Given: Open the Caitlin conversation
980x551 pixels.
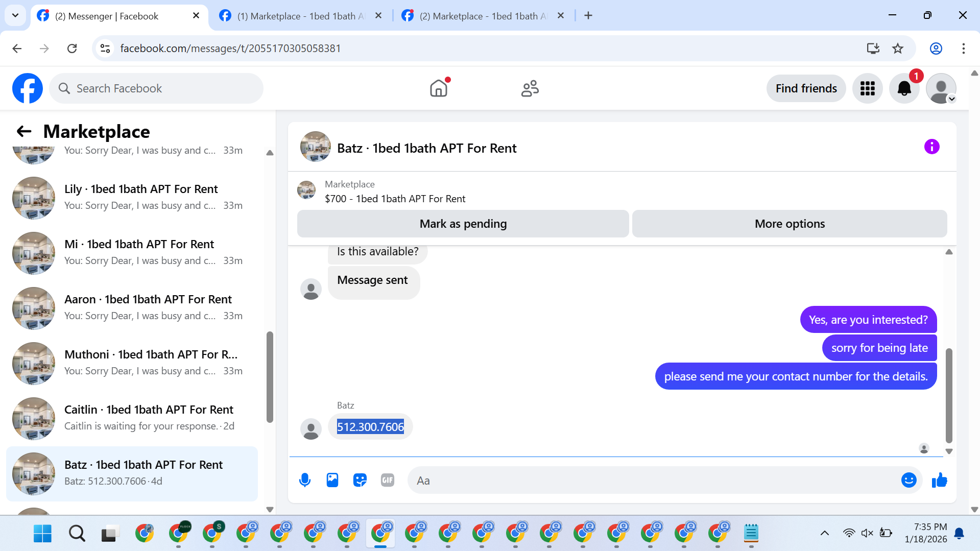Looking at the screenshot, I should click(132, 418).
